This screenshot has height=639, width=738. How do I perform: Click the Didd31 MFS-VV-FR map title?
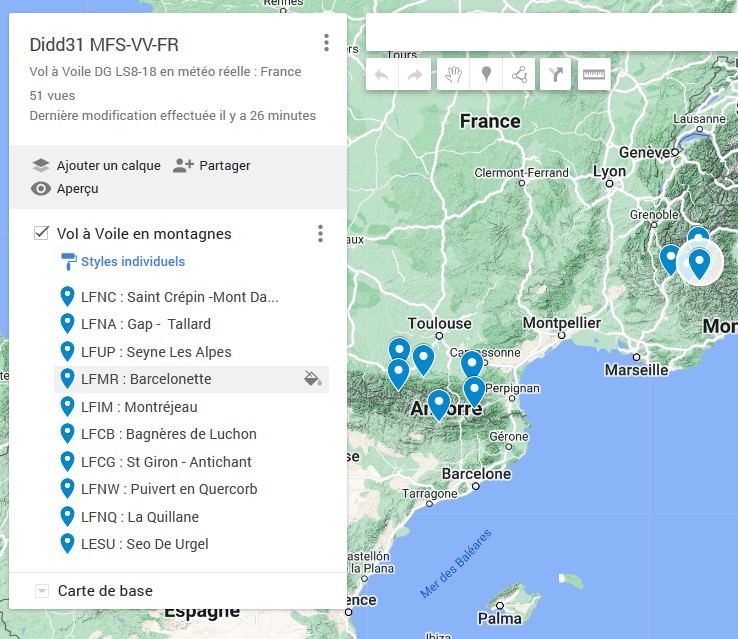pyautogui.click(x=105, y=44)
